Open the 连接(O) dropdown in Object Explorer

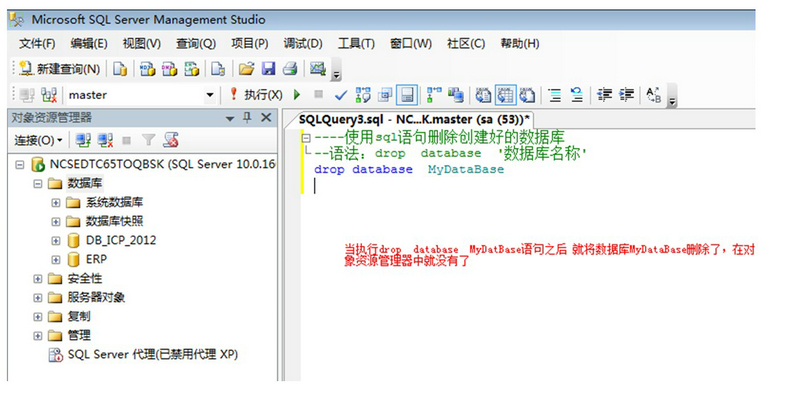[x=38, y=140]
